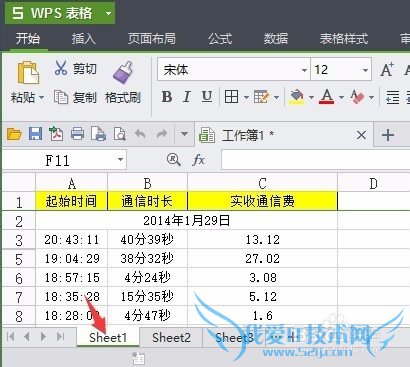Image resolution: width=410 pixels, height=367 pixels.
Task: Expand the Name Box F11 dropdown
Action: [x=120, y=160]
